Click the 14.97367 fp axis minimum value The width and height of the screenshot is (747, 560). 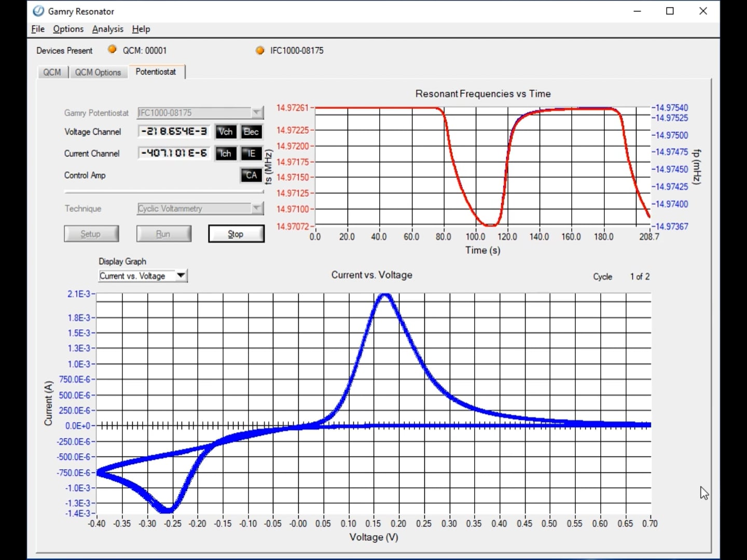click(671, 227)
